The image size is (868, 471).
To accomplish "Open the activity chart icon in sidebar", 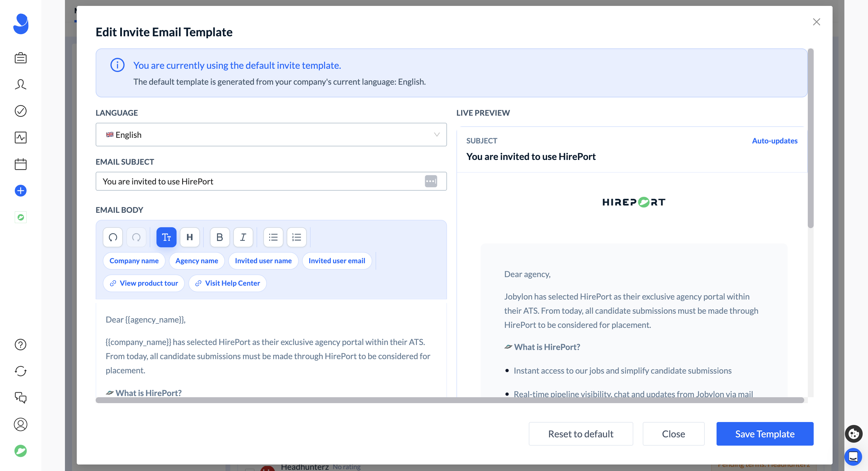I will (21, 138).
